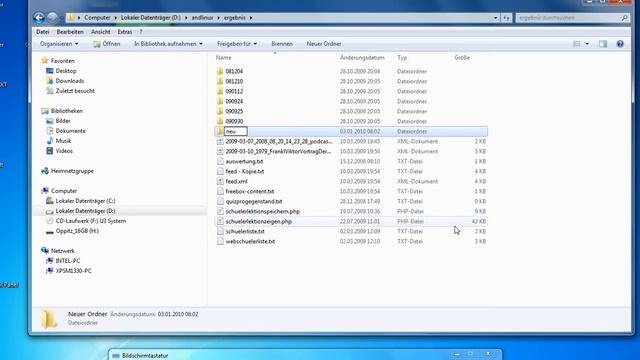
Task: Click 'andlinur' breadcrumb in address bar
Action: (x=202, y=18)
